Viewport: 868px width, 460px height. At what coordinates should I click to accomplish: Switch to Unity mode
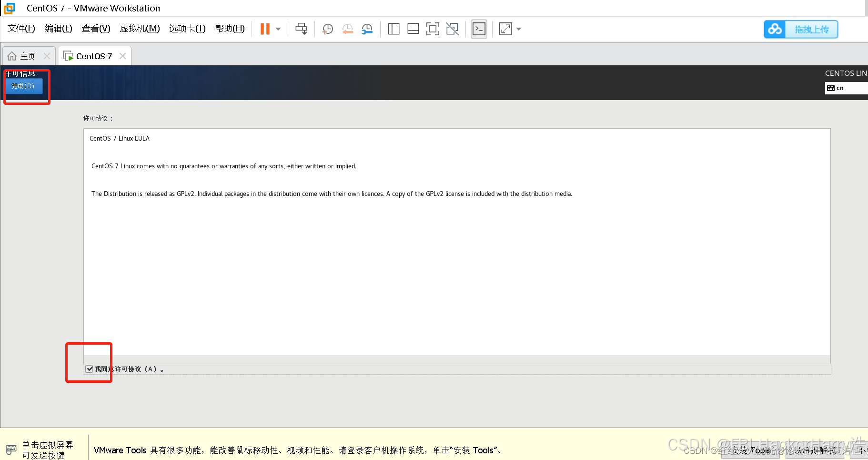(452, 29)
